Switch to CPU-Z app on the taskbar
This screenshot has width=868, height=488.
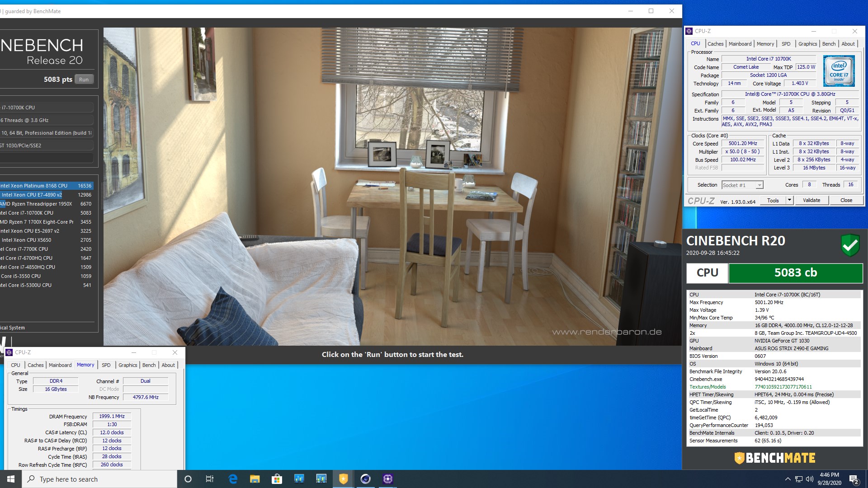point(388,479)
